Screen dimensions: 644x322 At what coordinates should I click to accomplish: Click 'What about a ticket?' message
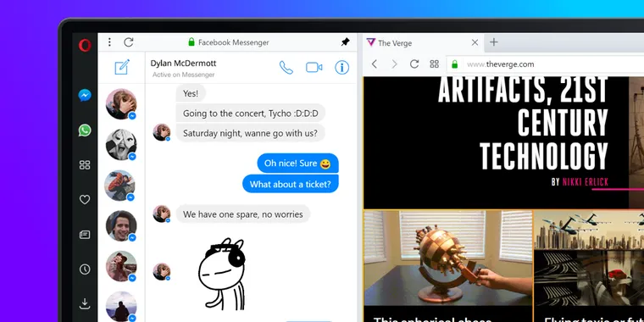click(291, 184)
